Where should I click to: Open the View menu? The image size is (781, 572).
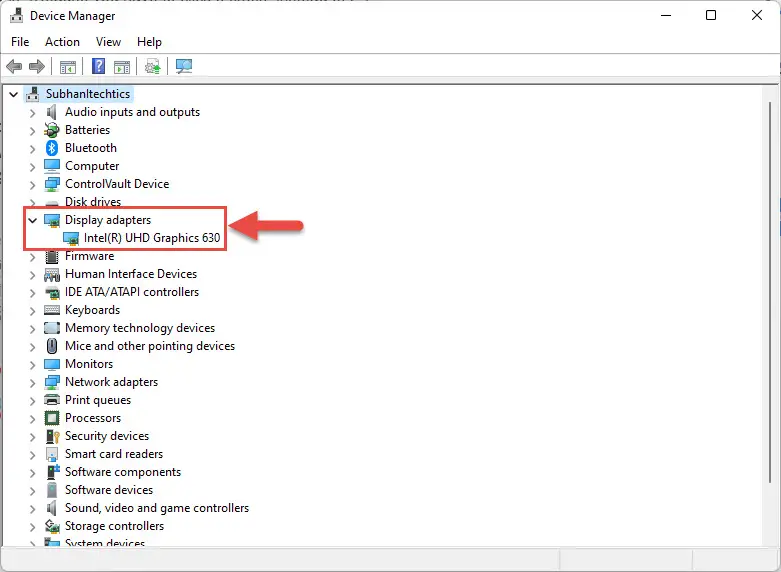click(108, 42)
